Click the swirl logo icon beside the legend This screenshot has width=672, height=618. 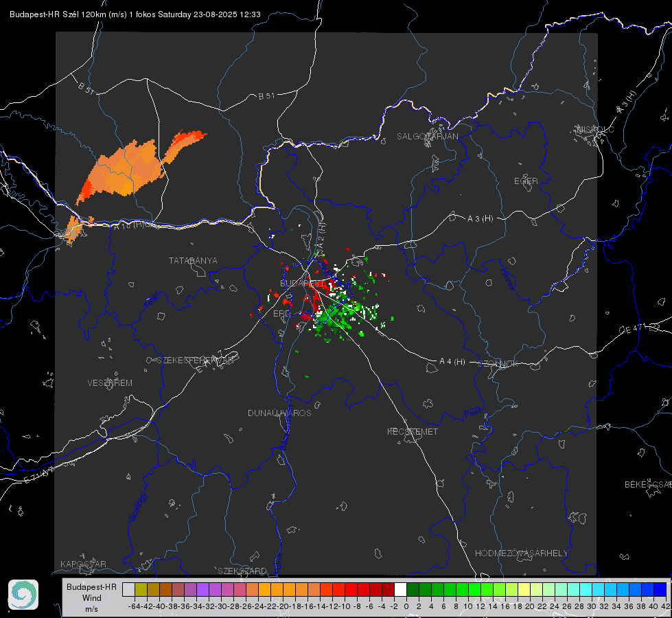coord(23,595)
